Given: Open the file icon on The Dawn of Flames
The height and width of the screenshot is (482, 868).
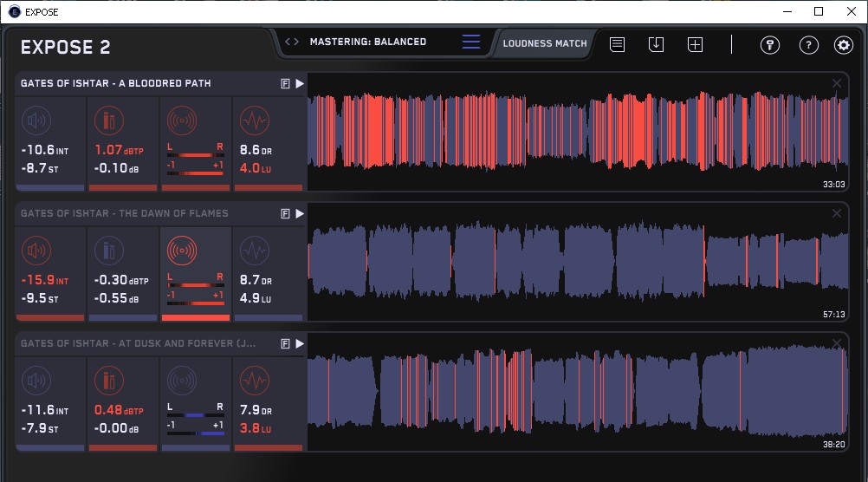Looking at the screenshot, I should point(285,214).
